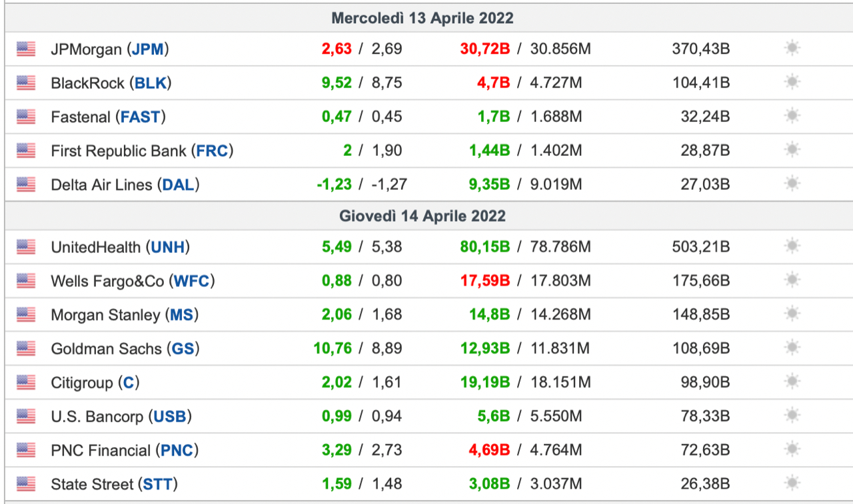Click UnitedHealth revenue 80,15B

pyautogui.click(x=485, y=248)
